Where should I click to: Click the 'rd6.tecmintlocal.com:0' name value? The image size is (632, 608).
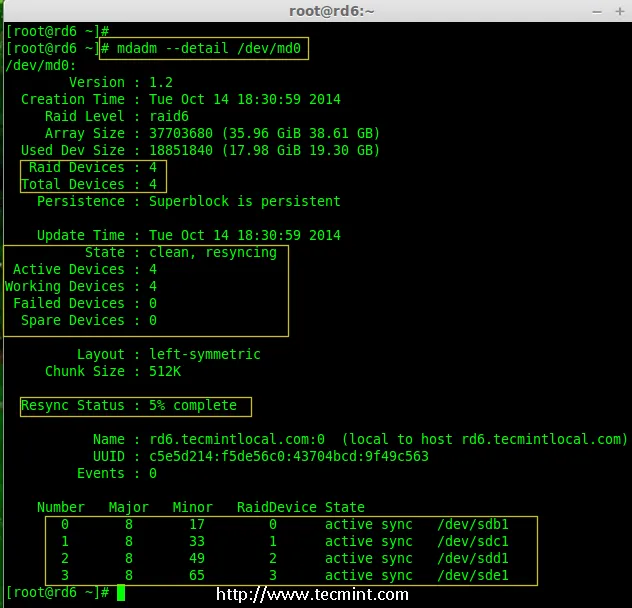click(237, 439)
